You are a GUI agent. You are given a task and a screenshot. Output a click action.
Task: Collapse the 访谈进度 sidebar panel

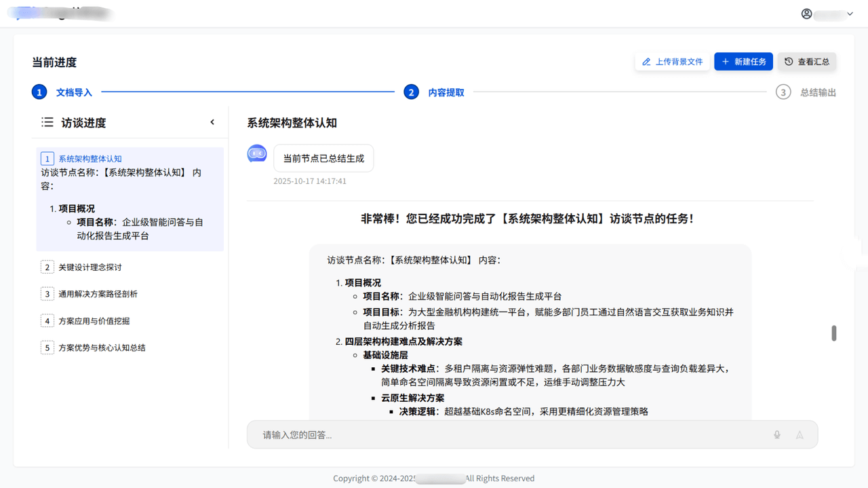point(212,122)
